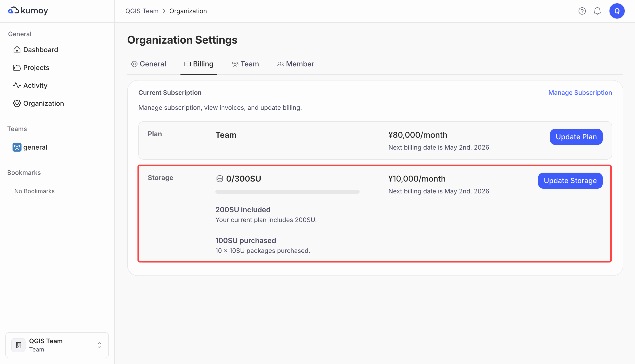The width and height of the screenshot is (635, 364).
Task: Click the storage database icon
Action: [219, 179]
